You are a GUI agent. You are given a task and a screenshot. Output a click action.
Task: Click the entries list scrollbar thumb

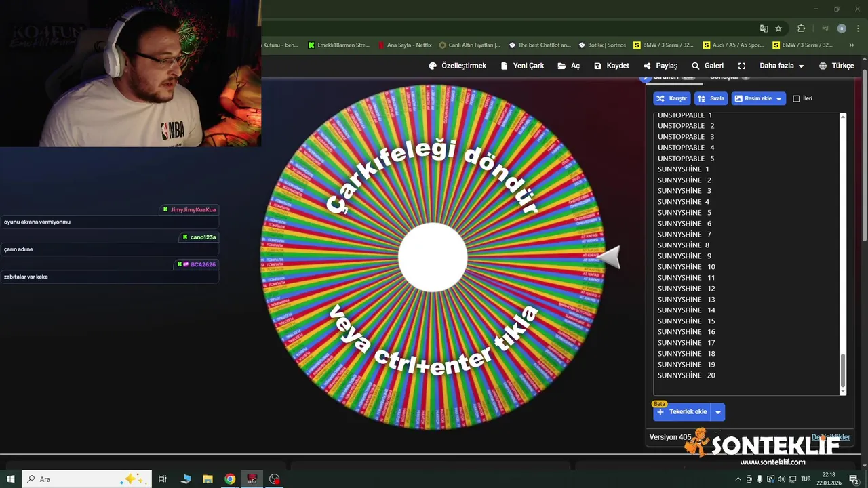843,370
